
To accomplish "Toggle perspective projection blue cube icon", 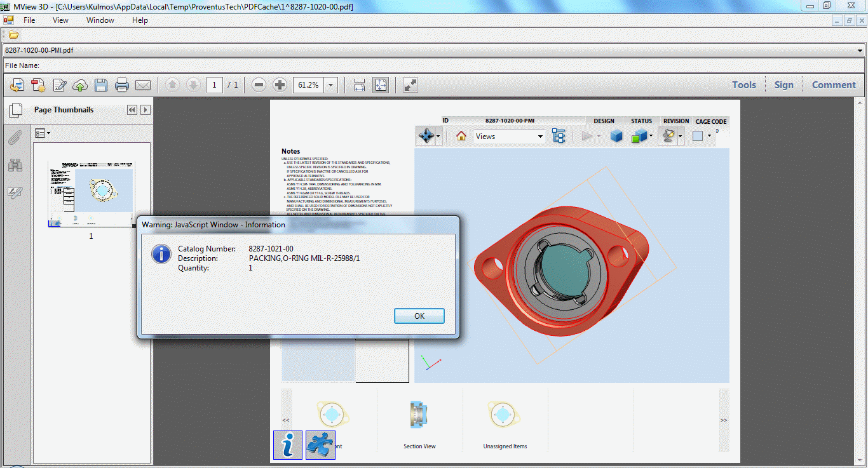I will tap(616, 136).
